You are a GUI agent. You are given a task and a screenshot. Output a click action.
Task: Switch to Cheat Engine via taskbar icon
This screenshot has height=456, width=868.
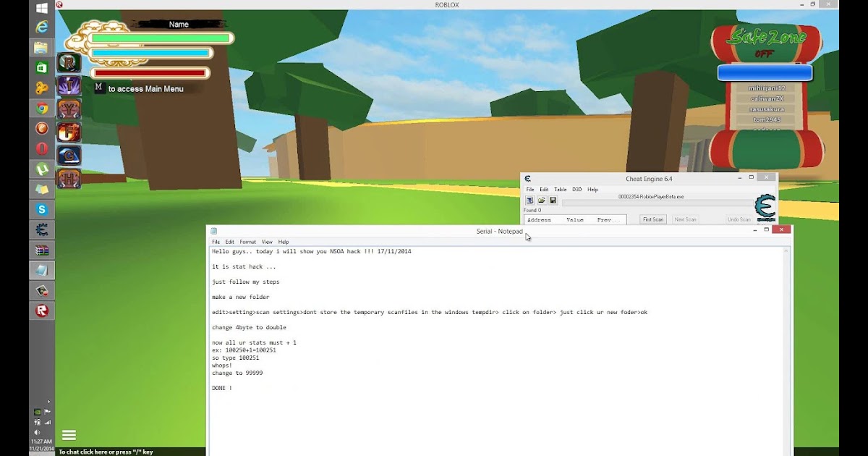click(x=42, y=229)
